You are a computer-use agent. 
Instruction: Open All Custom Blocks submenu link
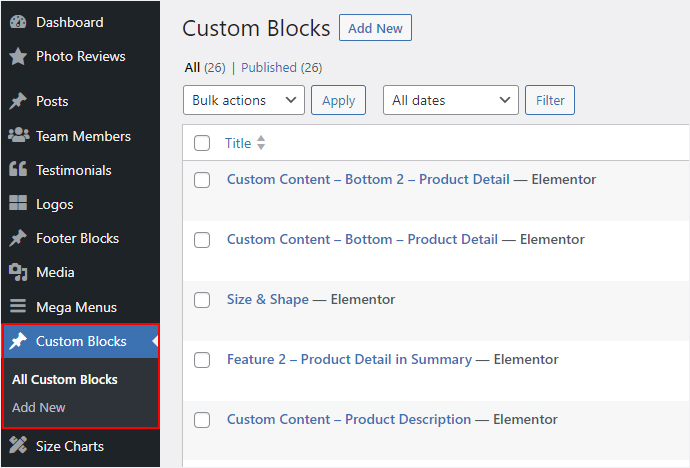pyautogui.click(x=65, y=379)
